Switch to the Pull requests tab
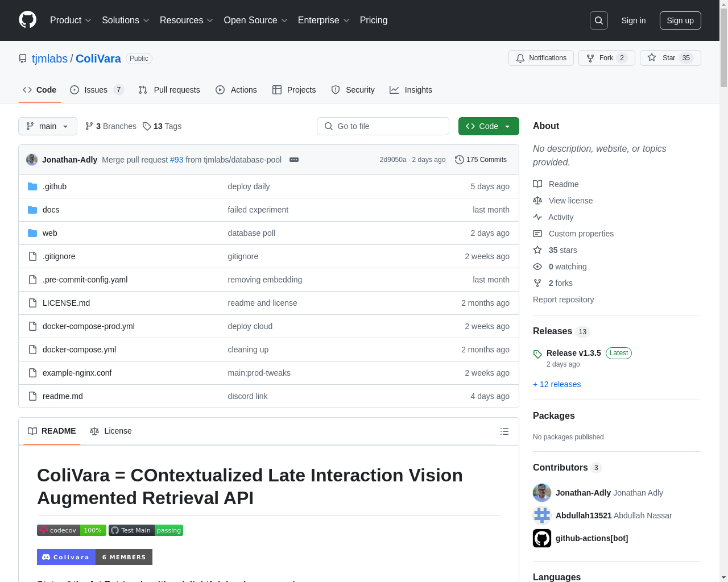This screenshot has height=582, width=728. 169,90
